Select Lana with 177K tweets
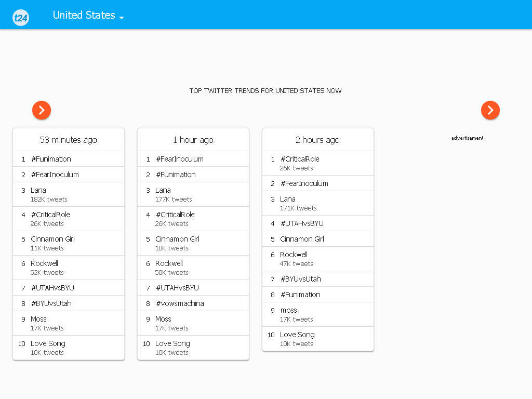This screenshot has height=399, width=532. tap(193, 194)
